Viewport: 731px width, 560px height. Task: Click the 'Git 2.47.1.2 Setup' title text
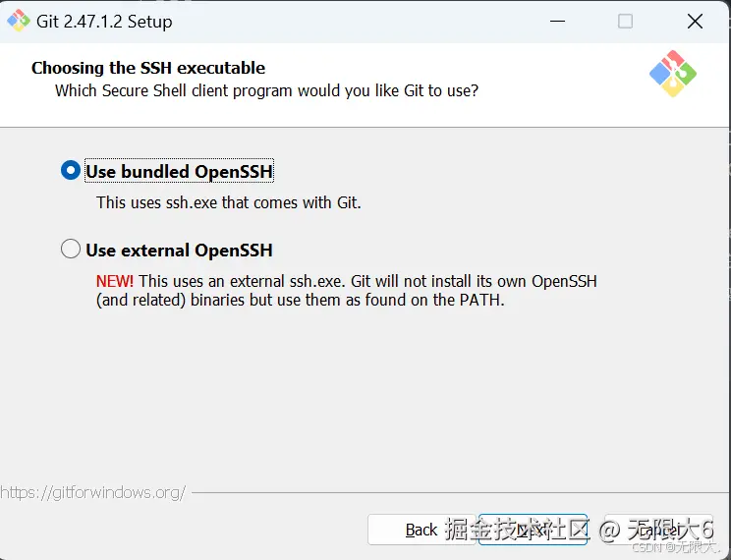click(x=104, y=22)
